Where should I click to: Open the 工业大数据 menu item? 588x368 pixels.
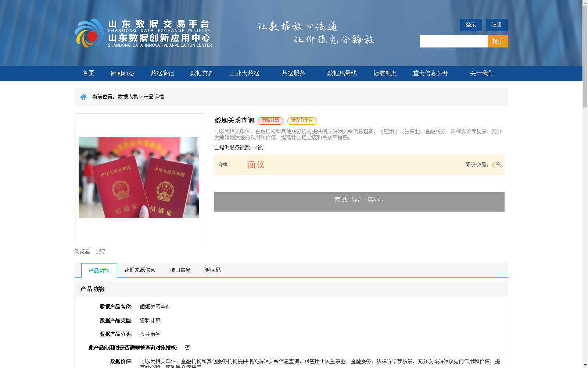click(x=245, y=73)
